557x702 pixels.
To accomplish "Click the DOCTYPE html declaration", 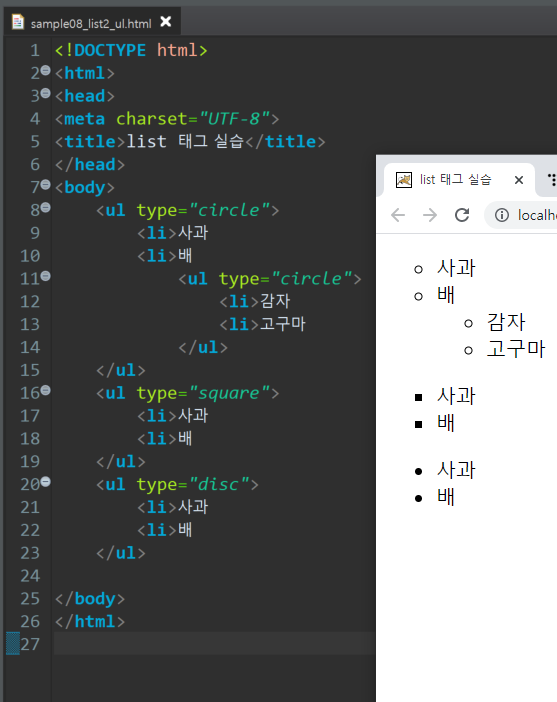I will [131, 50].
